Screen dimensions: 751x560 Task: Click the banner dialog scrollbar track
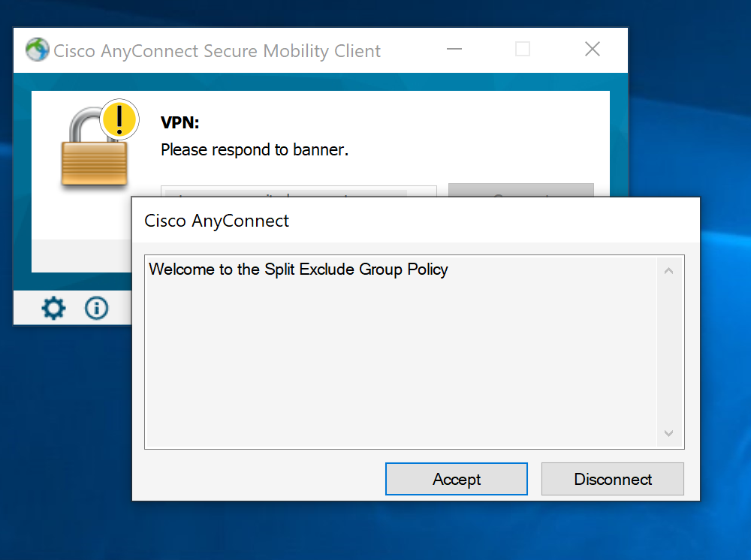tap(668, 353)
